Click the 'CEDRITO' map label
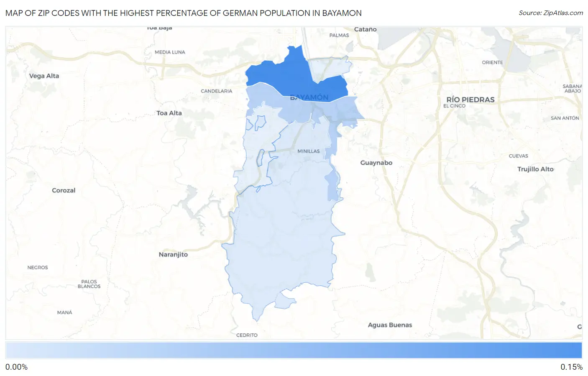This screenshot has width=588, height=376. 247,335
